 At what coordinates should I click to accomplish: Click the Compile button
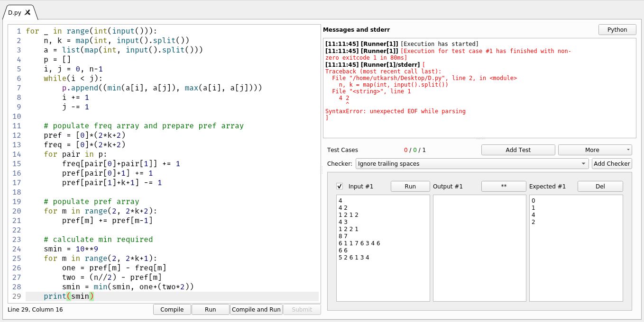pos(172,309)
